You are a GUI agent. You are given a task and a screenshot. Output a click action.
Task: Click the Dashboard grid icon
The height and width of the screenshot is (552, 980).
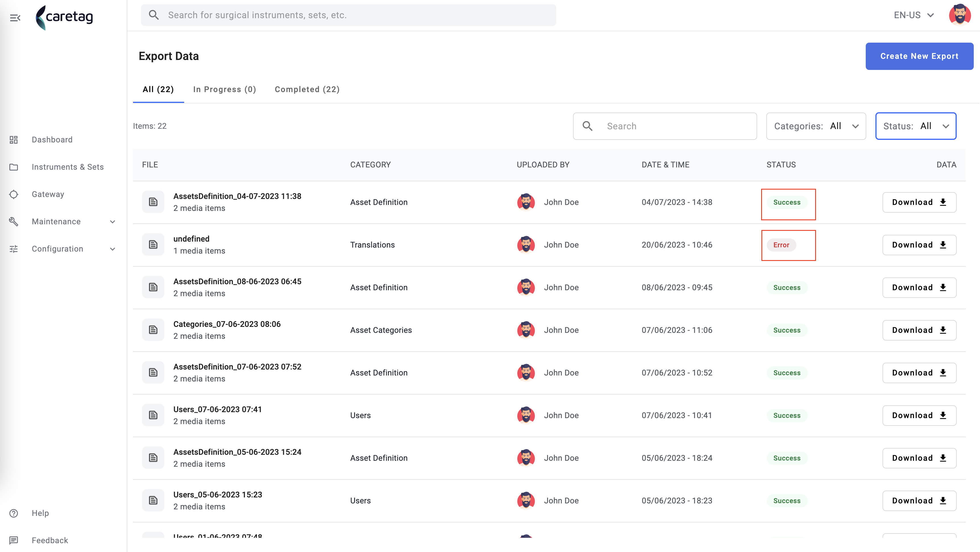coord(14,140)
